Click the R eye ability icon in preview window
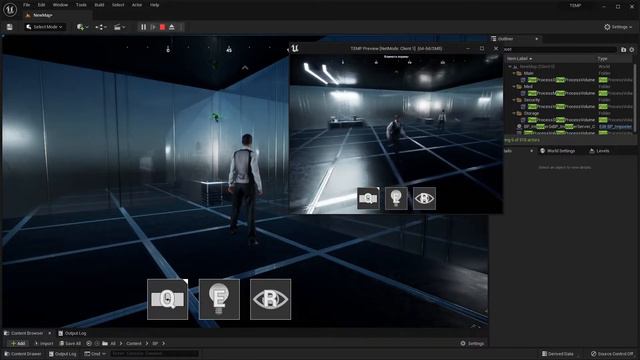Image resolution: width=640 pixels, height=360 pixels. (x=424, y=198)
